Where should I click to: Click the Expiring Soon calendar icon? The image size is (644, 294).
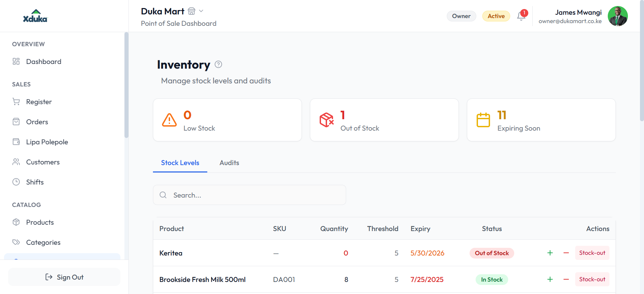coord(483,120)
